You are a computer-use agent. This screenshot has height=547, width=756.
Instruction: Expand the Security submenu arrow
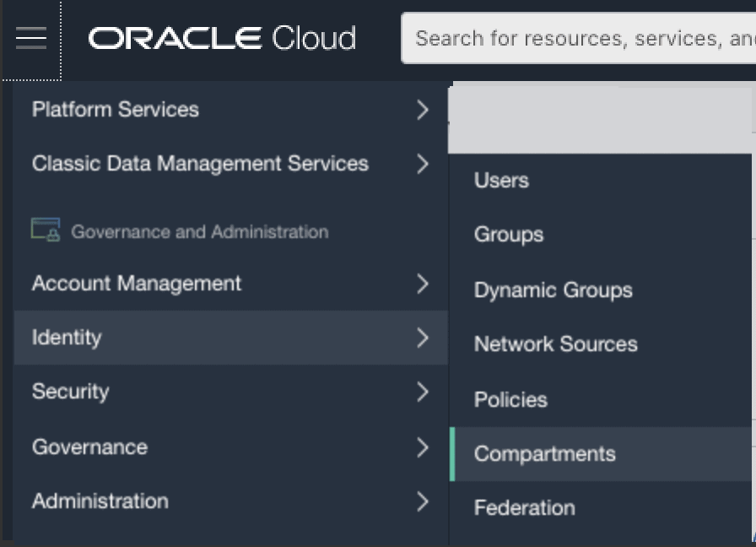pyautogui.click(x=423, y=392)
